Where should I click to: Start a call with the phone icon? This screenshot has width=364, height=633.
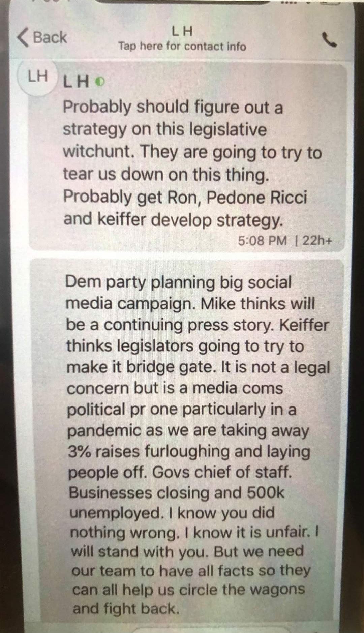pos(329,39)
